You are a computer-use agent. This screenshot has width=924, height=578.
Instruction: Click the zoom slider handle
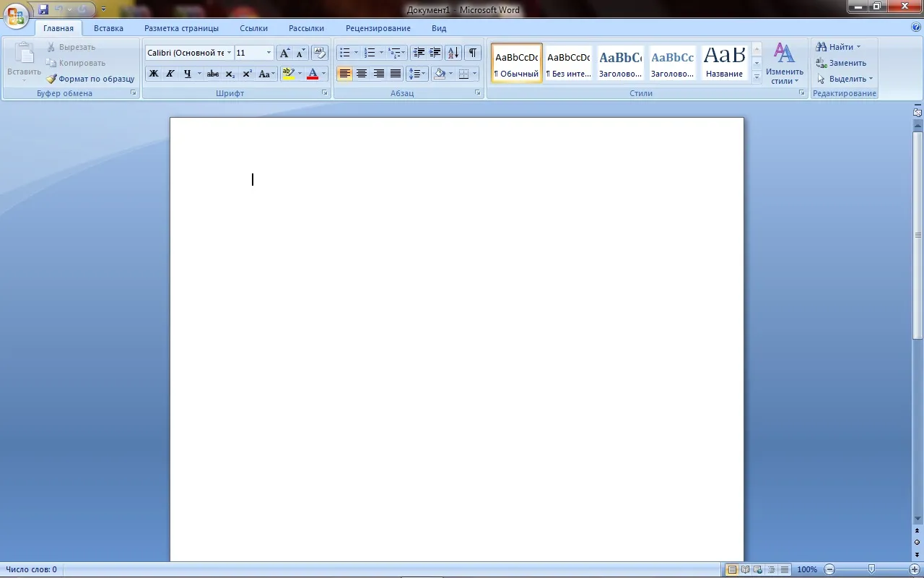872,569
